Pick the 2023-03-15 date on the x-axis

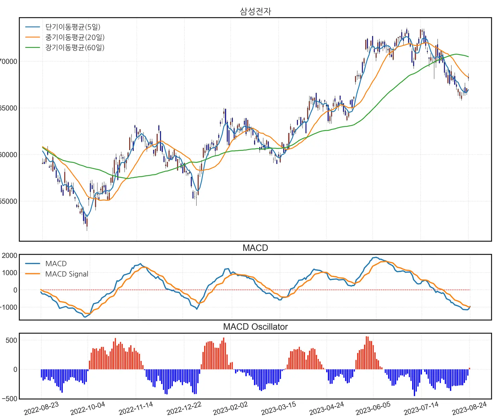coord(279,409)
